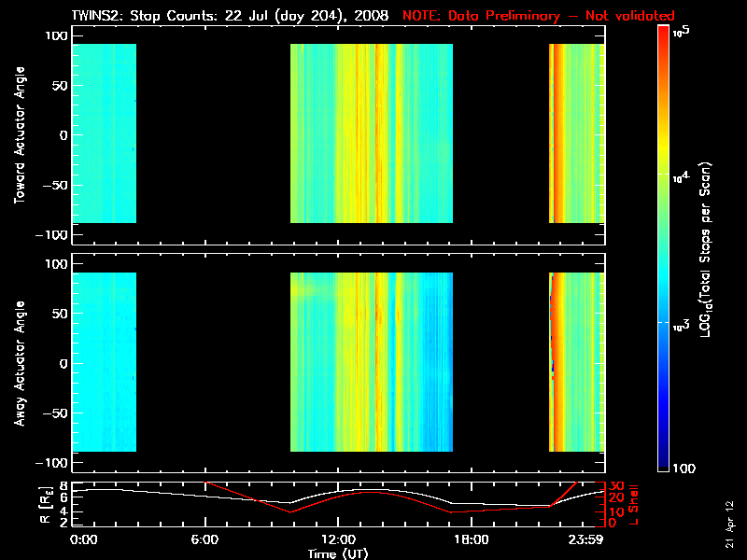Select the "Toward Actuator Angle" axis label

(x=17, y=135)
